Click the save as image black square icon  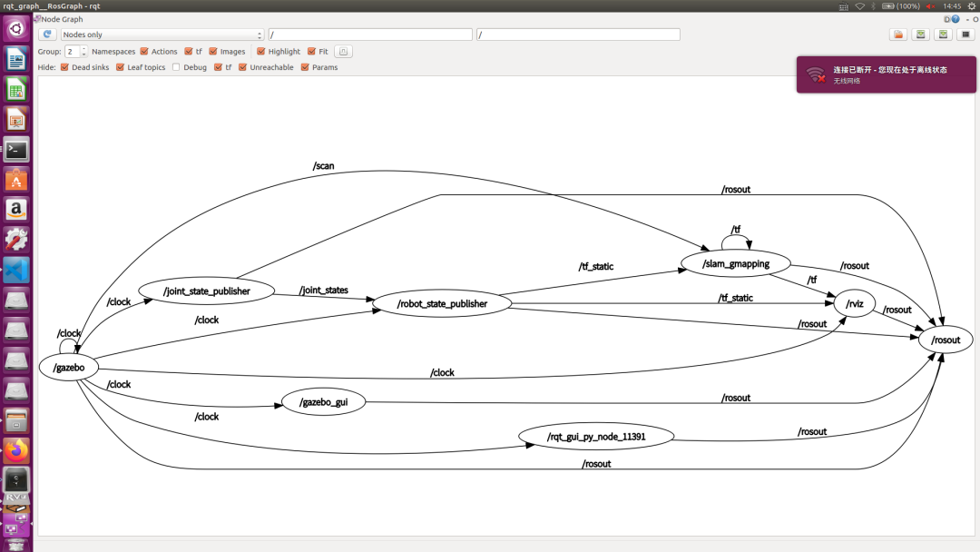(x=966, y=34)
